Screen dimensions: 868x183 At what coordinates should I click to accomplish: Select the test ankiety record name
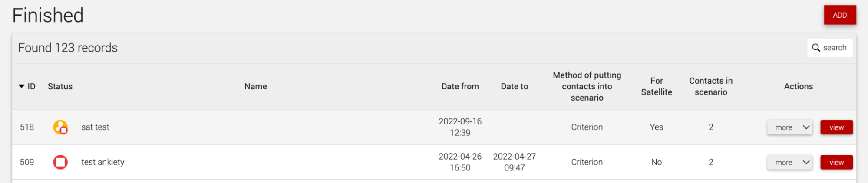pos(103,162)
